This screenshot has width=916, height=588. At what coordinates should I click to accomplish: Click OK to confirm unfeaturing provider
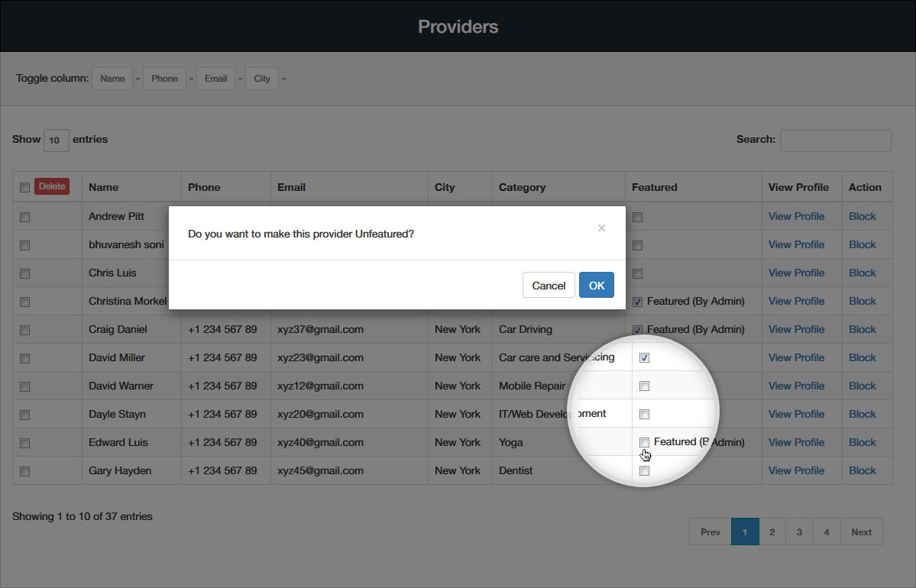click(x=596, y=285)
